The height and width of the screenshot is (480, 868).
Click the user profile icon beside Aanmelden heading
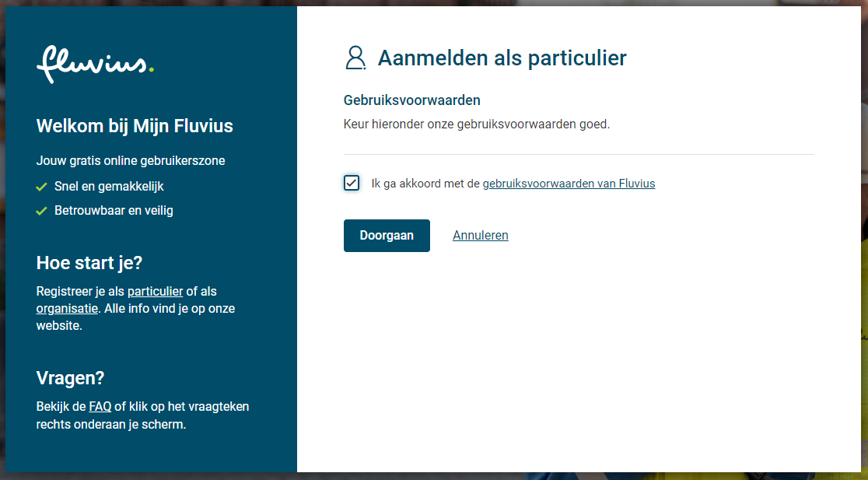click(355, 58)
